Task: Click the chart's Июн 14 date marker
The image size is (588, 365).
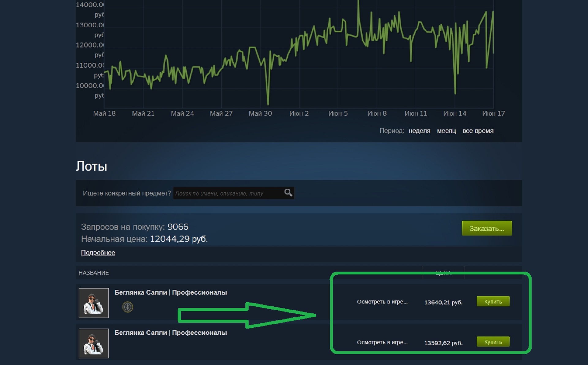Action: (x=454, y=114)
